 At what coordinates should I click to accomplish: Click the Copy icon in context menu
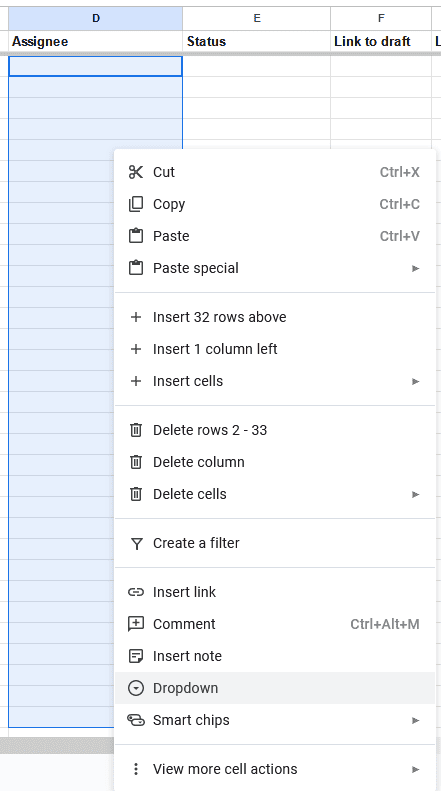pos(136,204)
